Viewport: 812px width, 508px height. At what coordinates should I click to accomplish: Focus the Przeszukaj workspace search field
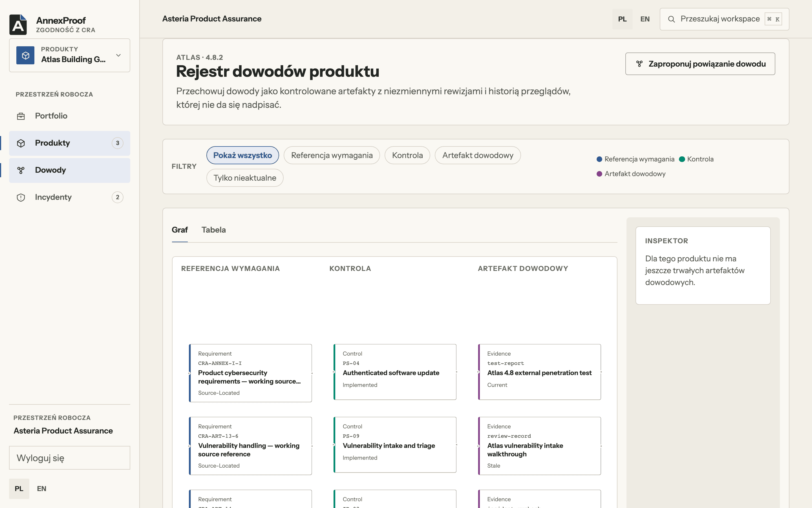click(x=724, y=19)
